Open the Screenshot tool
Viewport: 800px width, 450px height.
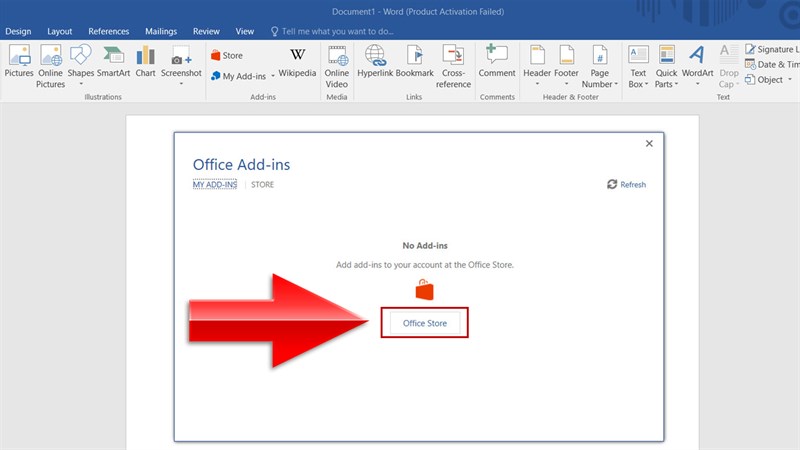pyautogui.click(x=181, y=65)
